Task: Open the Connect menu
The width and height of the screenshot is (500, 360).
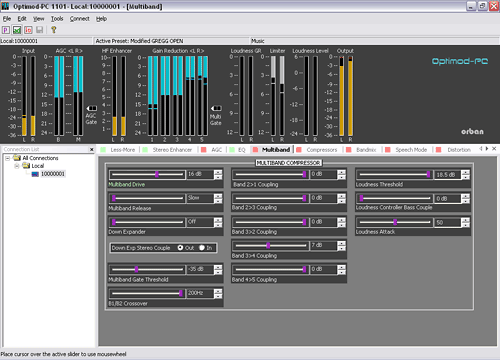Action: [x=80, y=19]
